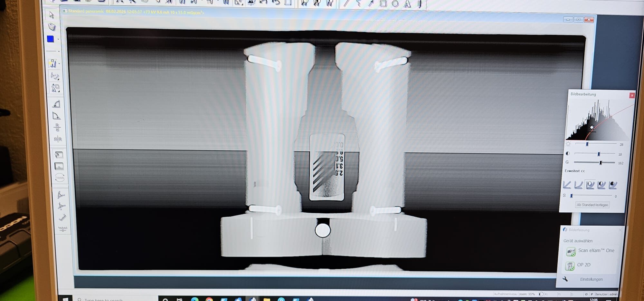The width and height of the screenshot is (644, 301).
Task: Open the blue color swatch dropdown arrow
Action: tap(58, 39)
